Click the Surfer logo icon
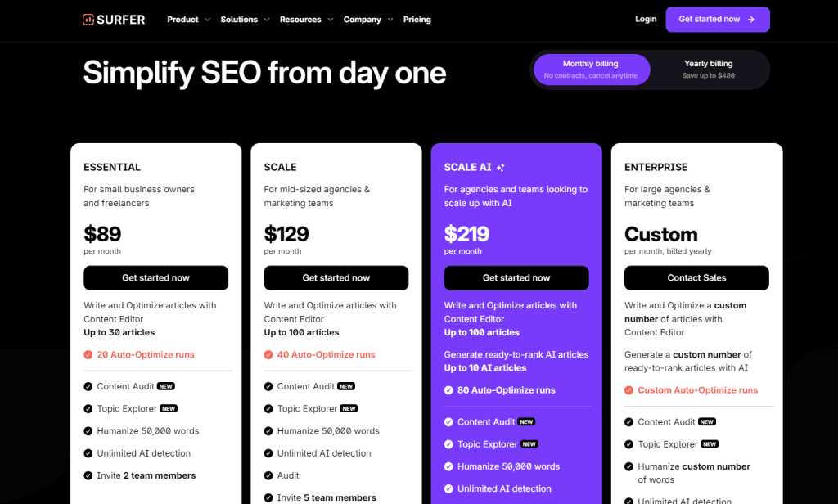The height and width of the screenshot is (504, 838). [x=88, y=20]
